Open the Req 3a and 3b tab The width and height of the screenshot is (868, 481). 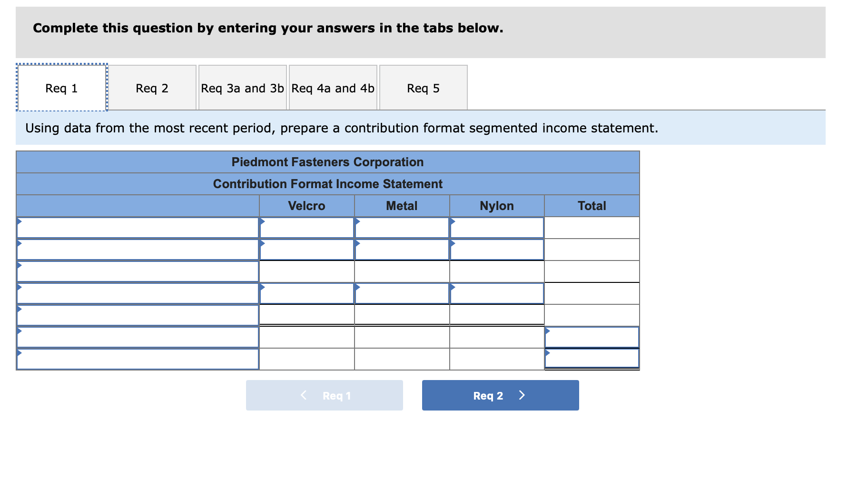point(242,88)
